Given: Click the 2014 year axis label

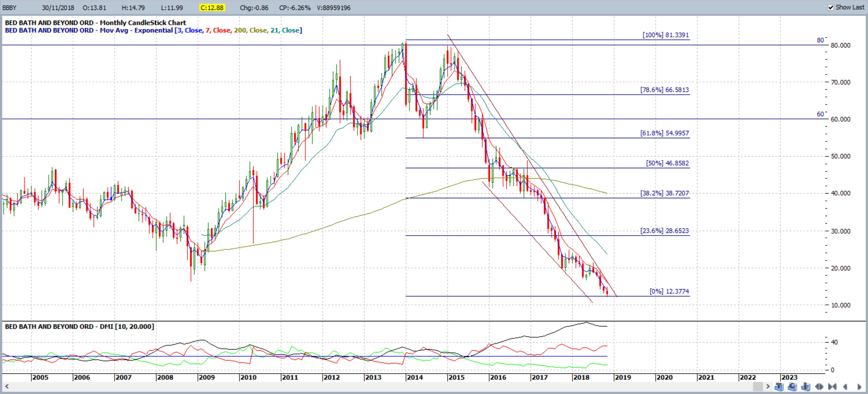Looking at the screenshot, I should [415, 377].
